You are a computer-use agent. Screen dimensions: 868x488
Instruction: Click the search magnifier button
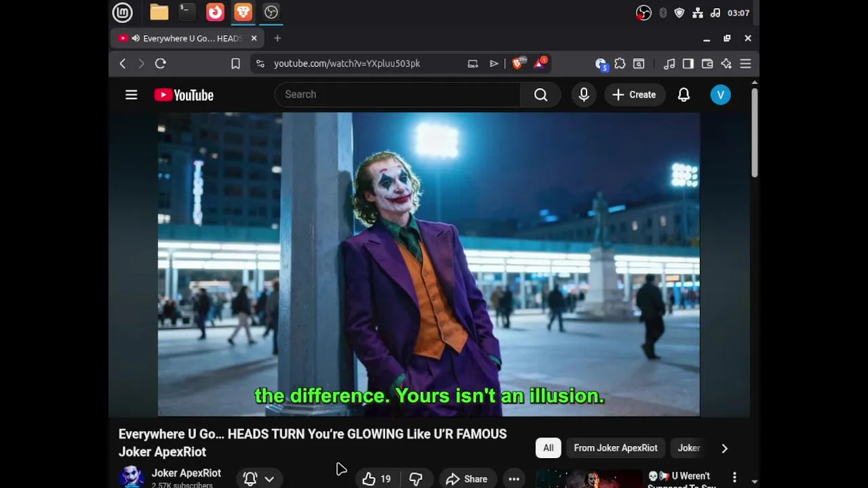click(x=540, y=94)
